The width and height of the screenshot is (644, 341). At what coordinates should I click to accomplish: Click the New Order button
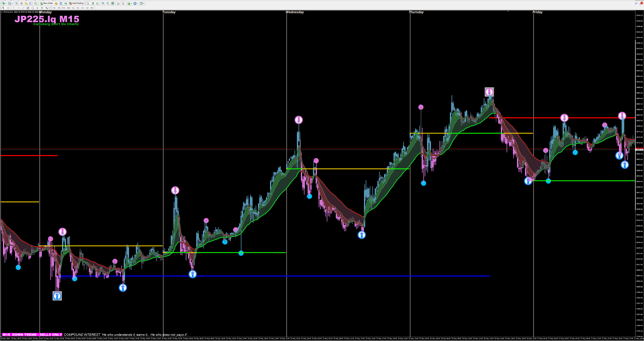(x=46, y=3)
